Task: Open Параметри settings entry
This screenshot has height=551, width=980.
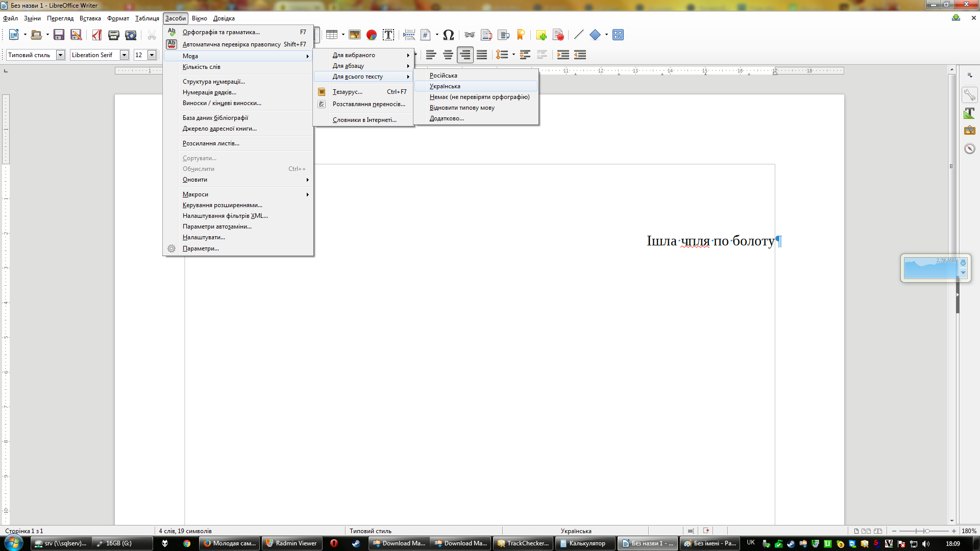Action: 201,248
